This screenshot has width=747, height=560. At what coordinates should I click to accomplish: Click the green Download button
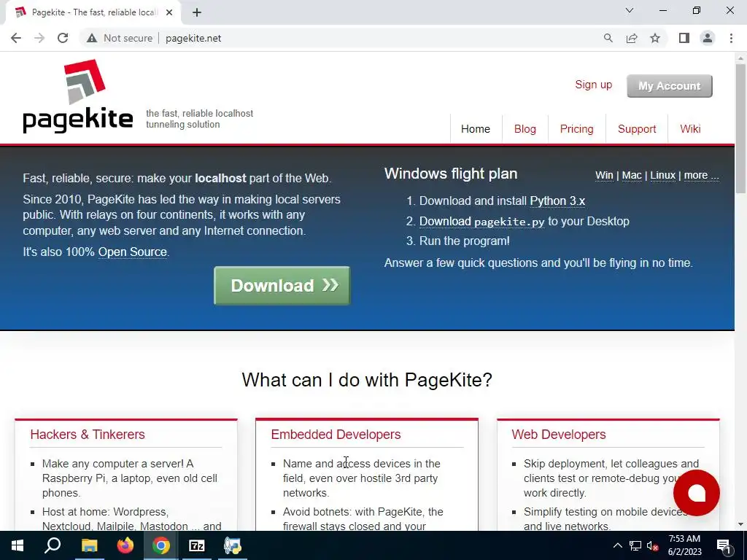coord(282,286)
